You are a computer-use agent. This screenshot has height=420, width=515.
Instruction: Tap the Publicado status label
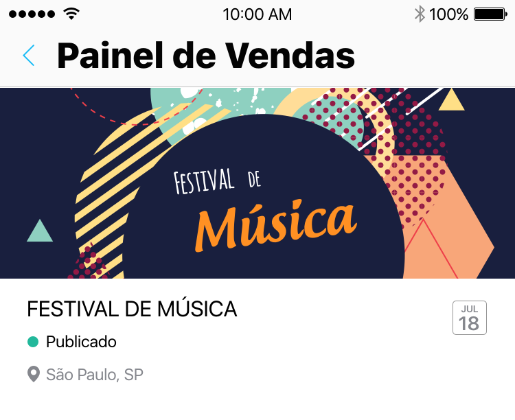81,342
